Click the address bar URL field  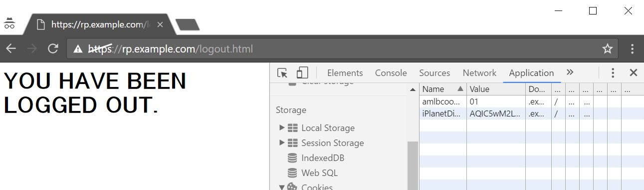pos(334,49)
